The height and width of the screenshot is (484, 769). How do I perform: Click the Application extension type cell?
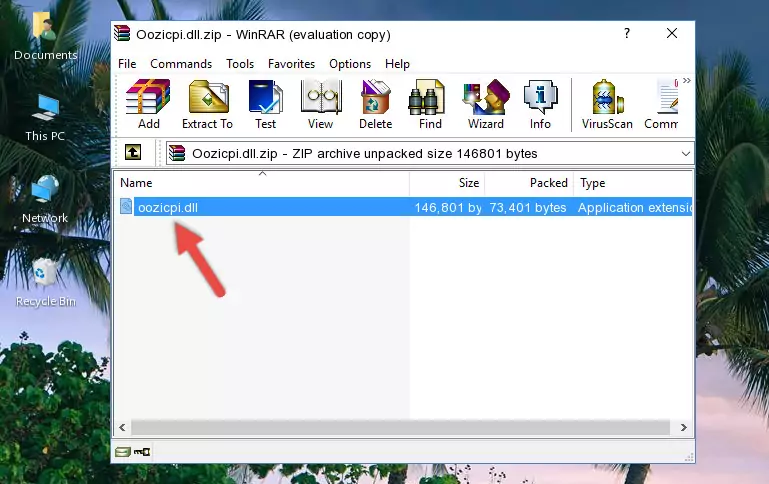pyautogui.click(x=635, y=207)
